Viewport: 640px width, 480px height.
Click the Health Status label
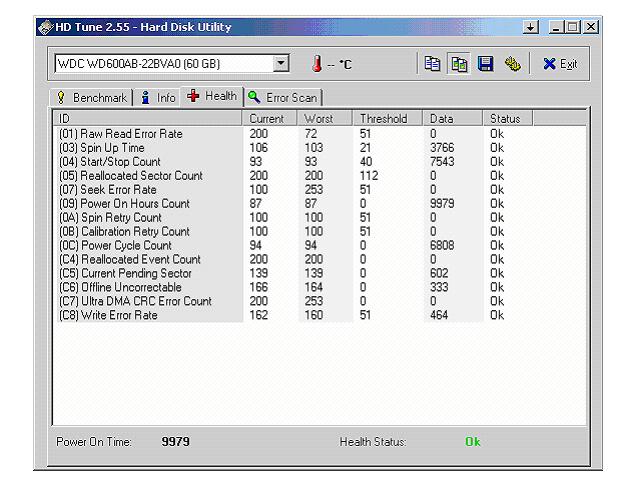tap(373, 442)
